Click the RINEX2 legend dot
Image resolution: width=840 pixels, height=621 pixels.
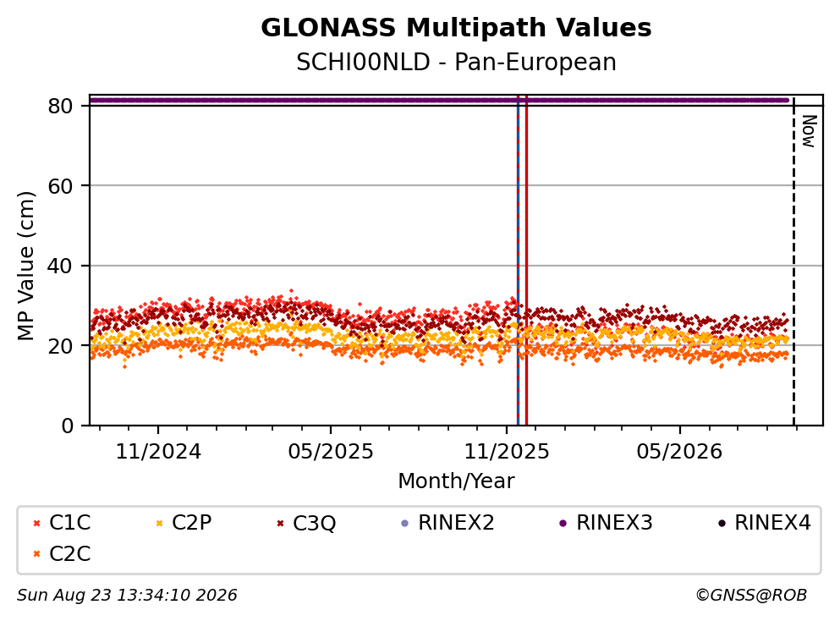point(405,523)
